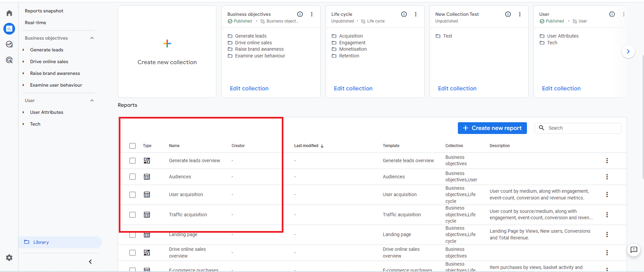Collapse the navigation panel with chevron
Screen dimensions: 644x272
click(x=90, y=262)
